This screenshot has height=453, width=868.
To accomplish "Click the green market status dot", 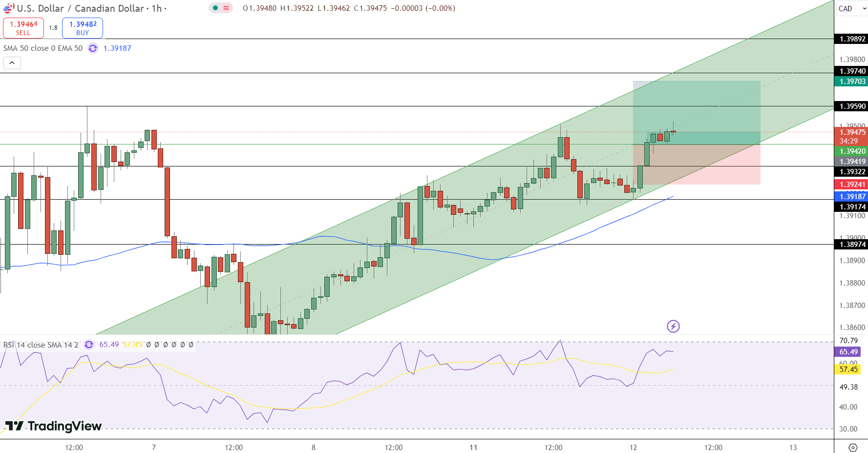I will coord(215,8).
